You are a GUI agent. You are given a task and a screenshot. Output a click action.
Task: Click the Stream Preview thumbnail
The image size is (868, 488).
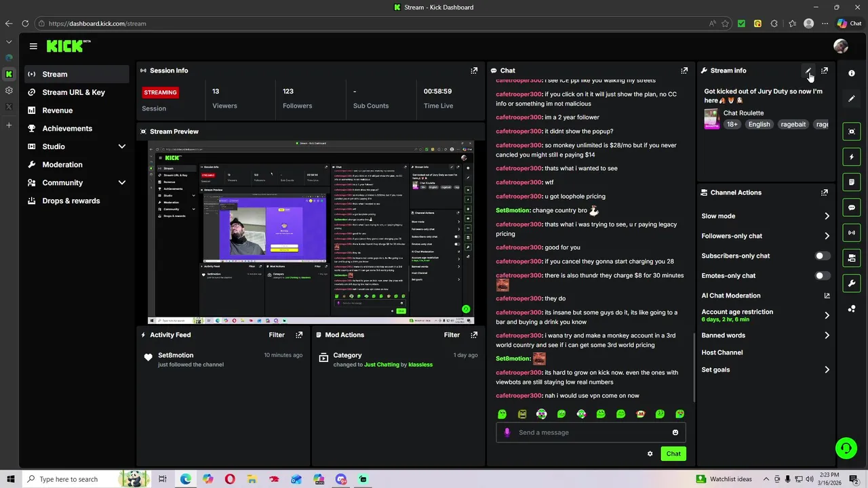[x=311, y=232]
